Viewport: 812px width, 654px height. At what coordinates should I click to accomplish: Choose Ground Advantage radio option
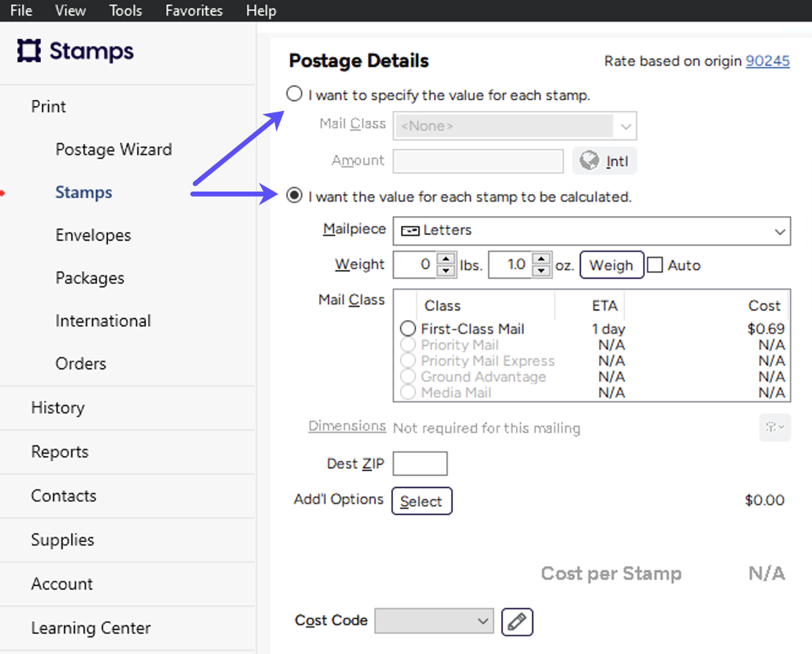(x=408, y=376)
